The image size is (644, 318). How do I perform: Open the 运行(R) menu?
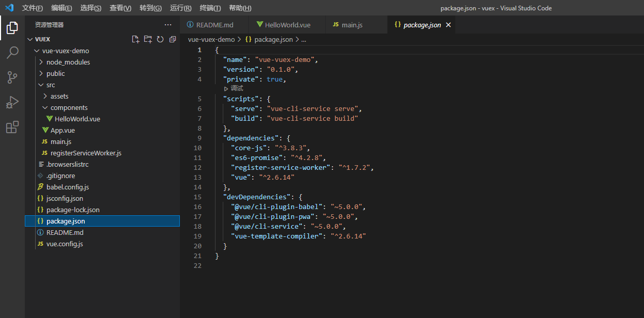(180, 8)
